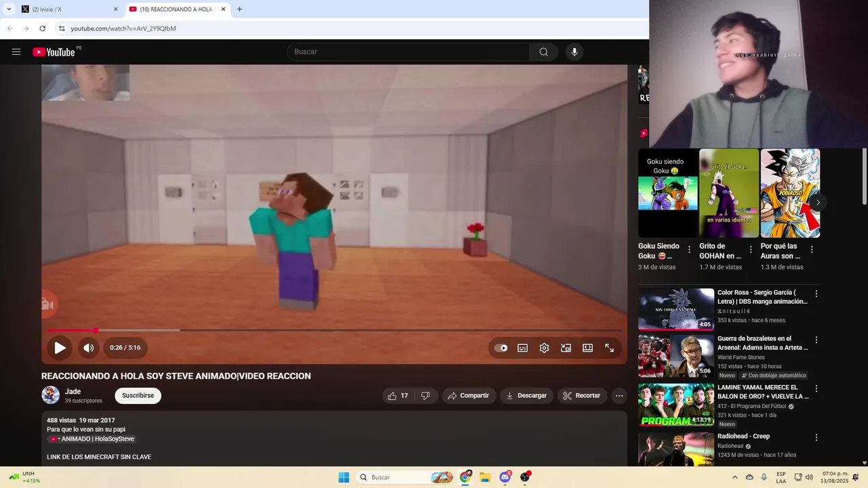
Task: Click the taskbar Buscar search box
Action: 405,477
